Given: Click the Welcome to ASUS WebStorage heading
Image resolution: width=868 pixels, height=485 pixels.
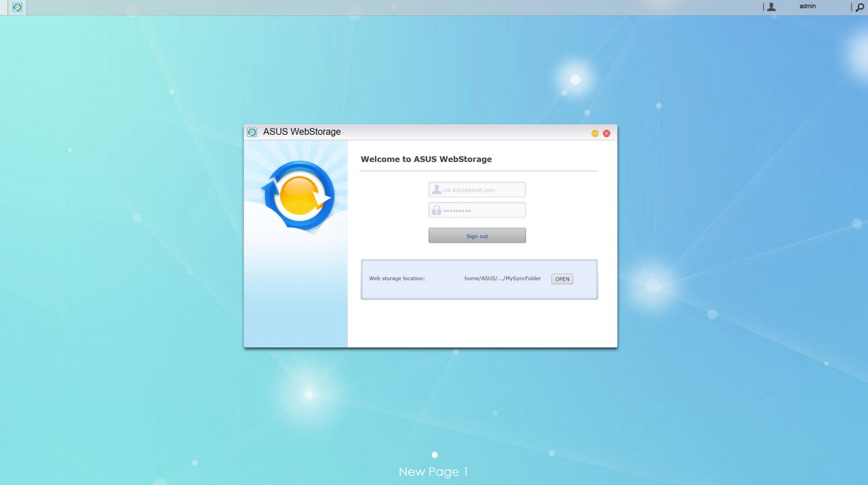Looking at the screenshot, I should click(x=426, y=159).
